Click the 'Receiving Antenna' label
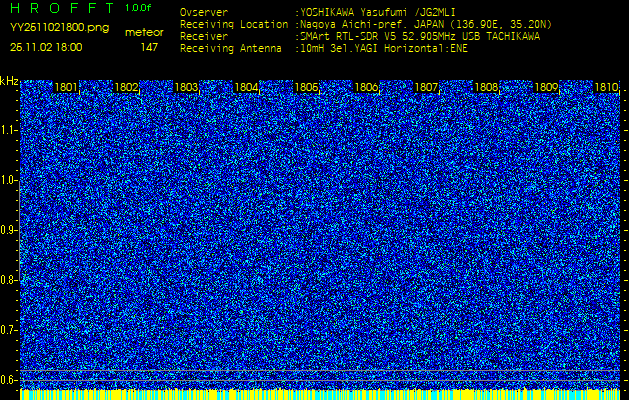The height and width of the screenshot is (400, 629). pos(231,49)
